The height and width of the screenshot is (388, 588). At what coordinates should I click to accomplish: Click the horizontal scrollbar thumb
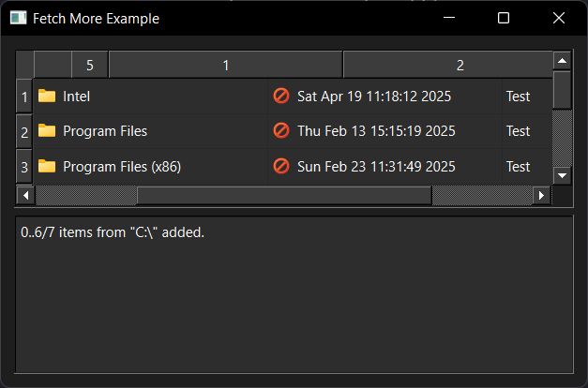[285, 195]
